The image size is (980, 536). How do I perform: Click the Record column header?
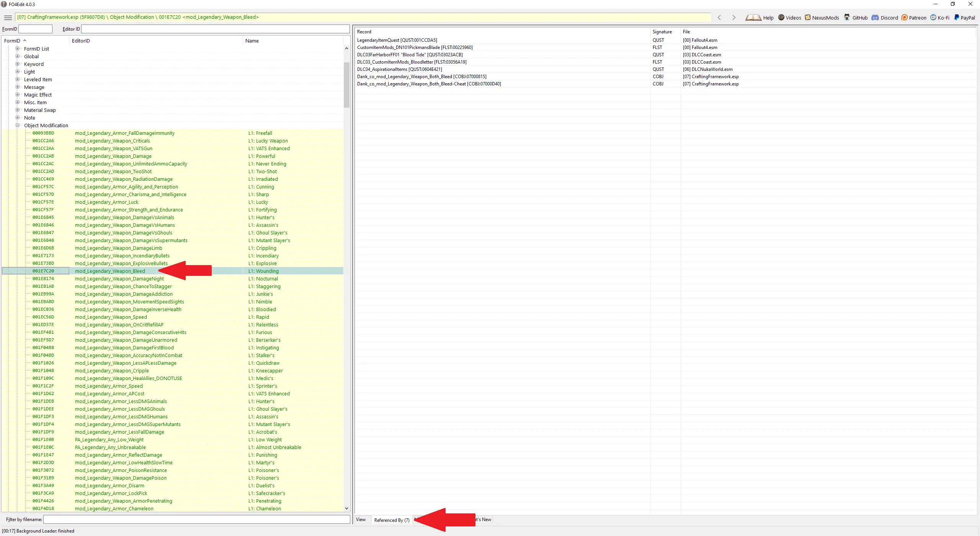point(502,32)
